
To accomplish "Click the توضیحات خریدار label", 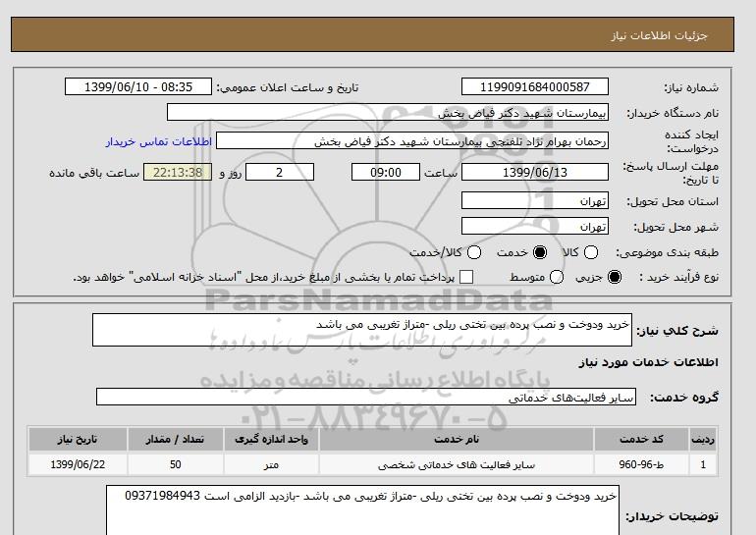I will [672, 516].
